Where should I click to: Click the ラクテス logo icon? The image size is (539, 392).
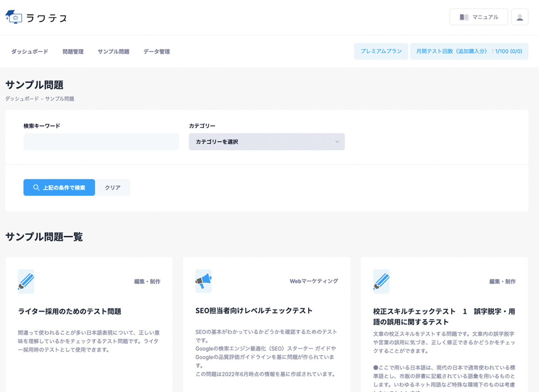point(14,17)
